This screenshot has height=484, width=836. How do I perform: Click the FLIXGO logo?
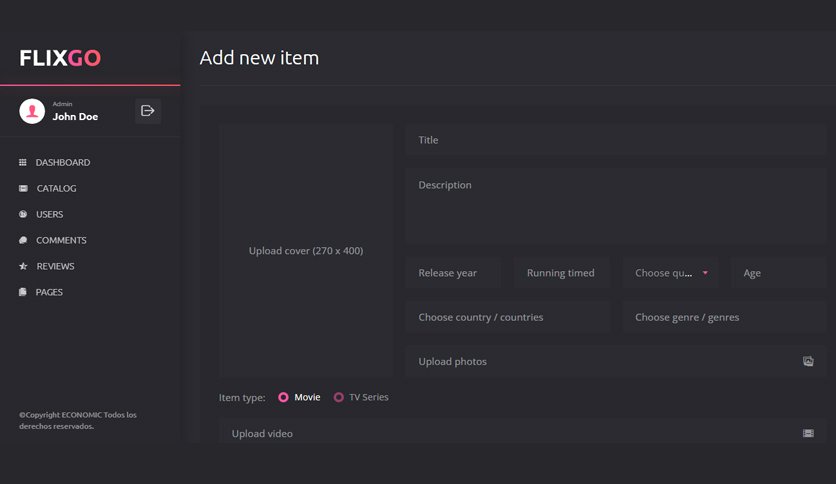pyautogui.click(x=60, y=58)
